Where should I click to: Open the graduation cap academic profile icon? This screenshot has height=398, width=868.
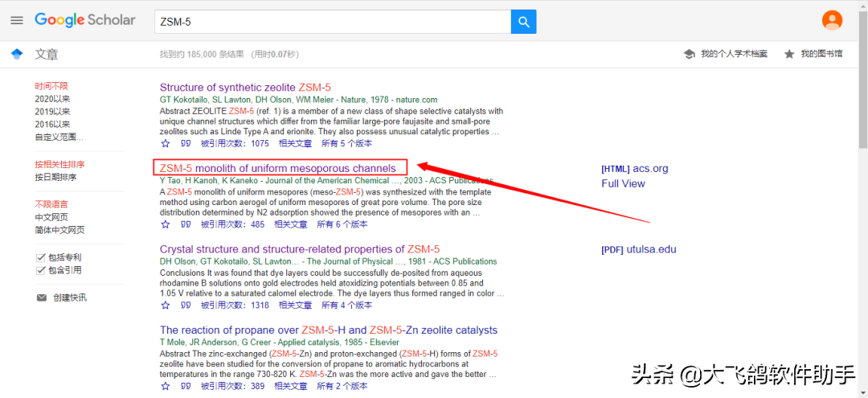[x=690, y=54]
